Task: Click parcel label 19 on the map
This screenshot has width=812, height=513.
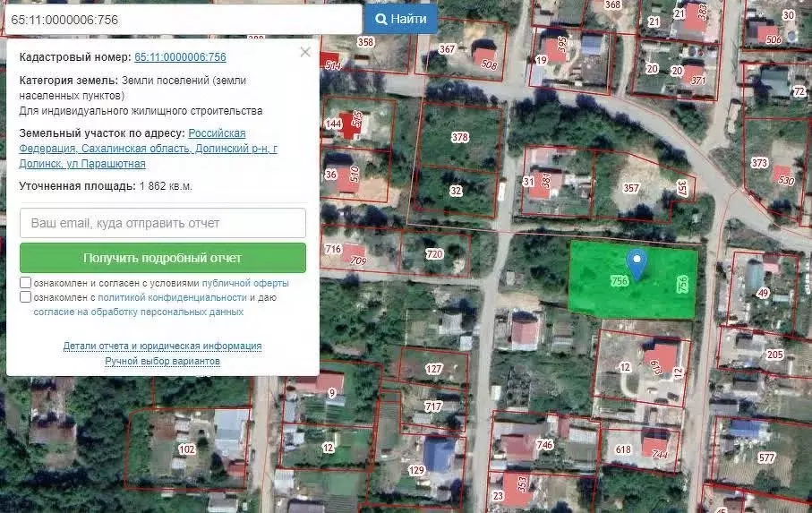Action: click(541, 60)
